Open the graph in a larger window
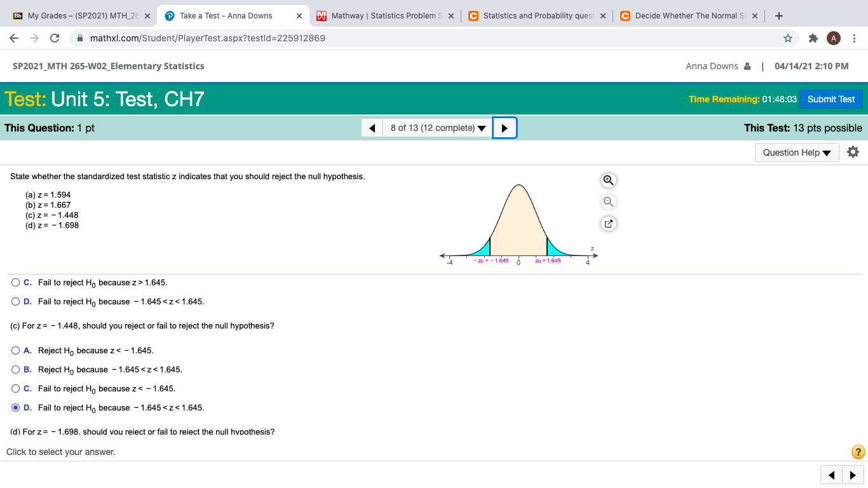868x488 pixels. 608,223
